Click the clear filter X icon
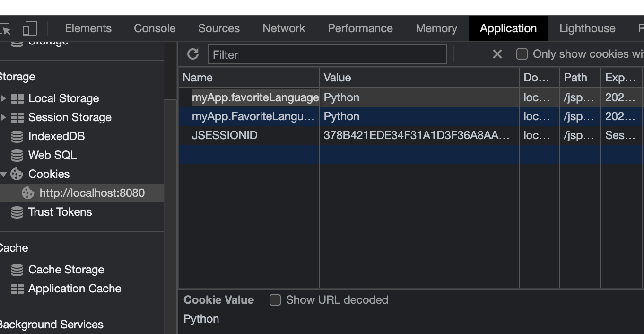Image resolution: width=644 pixels, height=334 pixels. tap(497, 54)
